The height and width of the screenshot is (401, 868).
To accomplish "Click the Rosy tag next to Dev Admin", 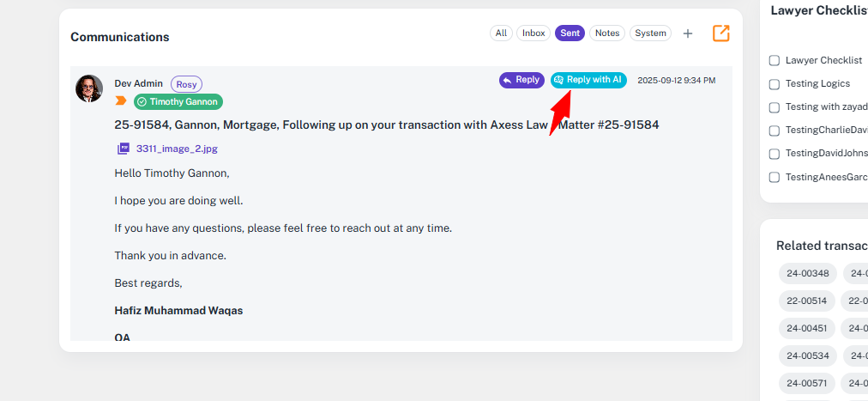I will (186, 83).
